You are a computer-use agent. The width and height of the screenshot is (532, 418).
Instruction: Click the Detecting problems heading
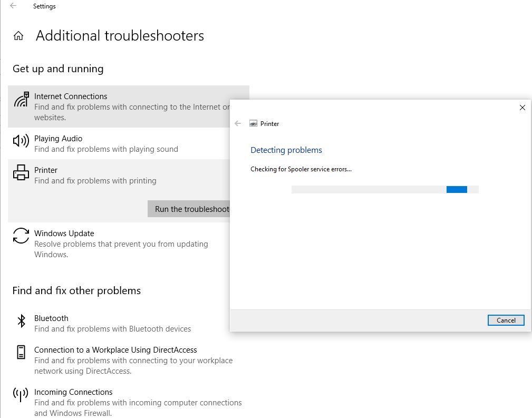click(286, 150)
